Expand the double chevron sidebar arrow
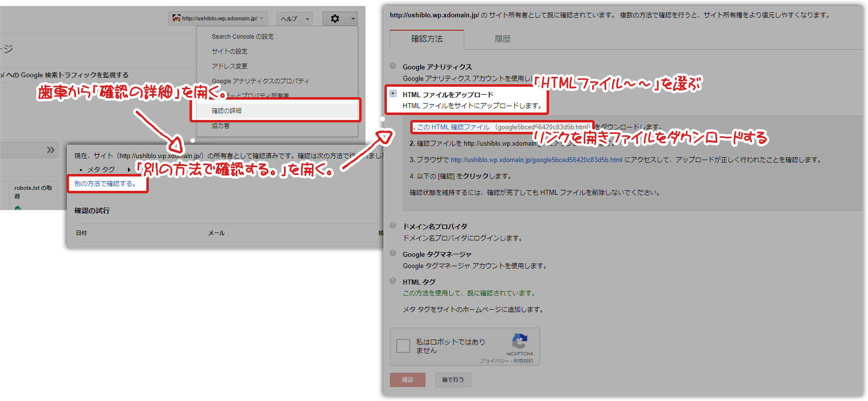This screenshot has height=401, width=868. pos(51,150)
